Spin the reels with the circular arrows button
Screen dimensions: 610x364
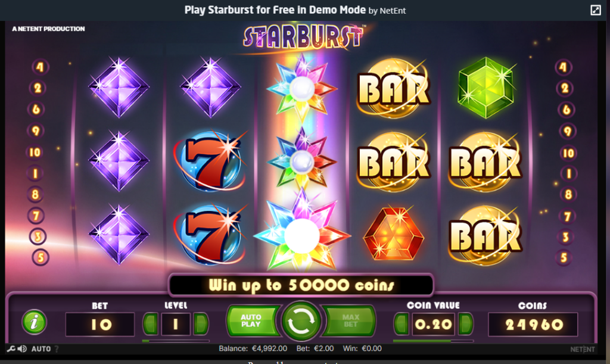[301, 321]
